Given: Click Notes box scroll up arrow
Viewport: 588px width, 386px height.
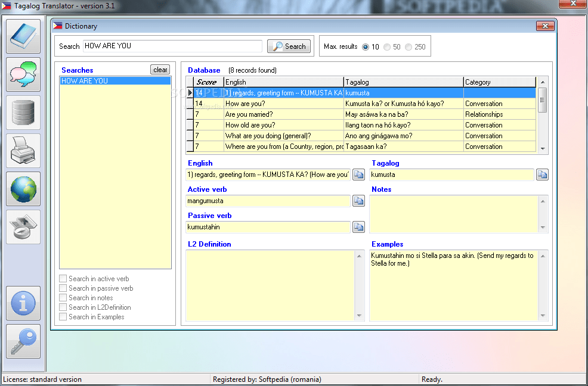Looking at the screenshot, I should (543, 201).
